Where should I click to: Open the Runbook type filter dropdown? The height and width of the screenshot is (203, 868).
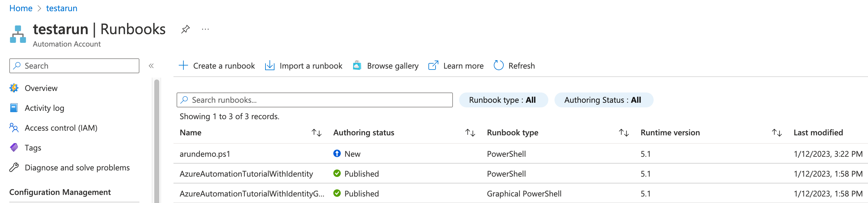click(x=503, y=100)
